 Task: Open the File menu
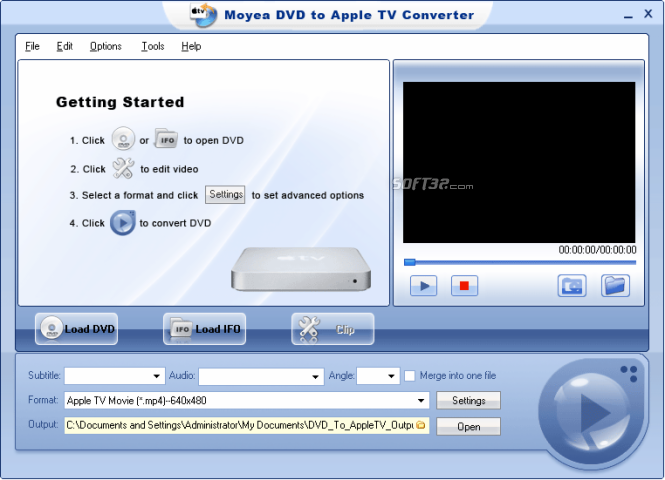(32, 46)
